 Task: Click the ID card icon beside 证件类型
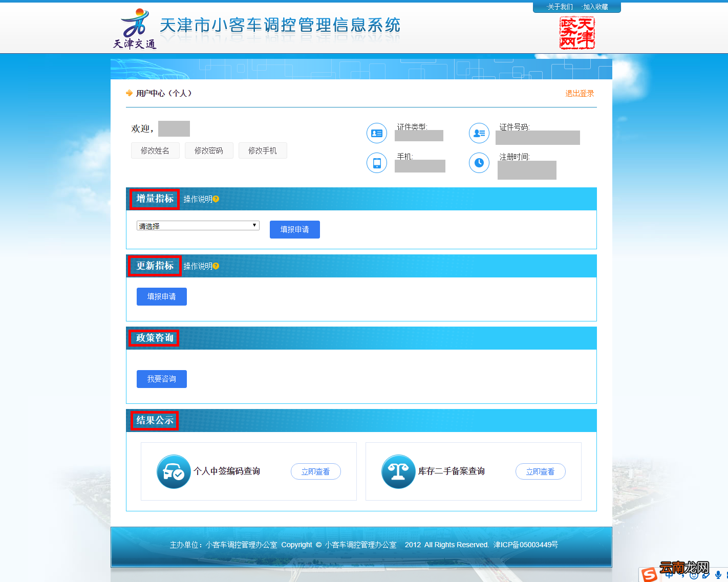[x=376, y=133]
